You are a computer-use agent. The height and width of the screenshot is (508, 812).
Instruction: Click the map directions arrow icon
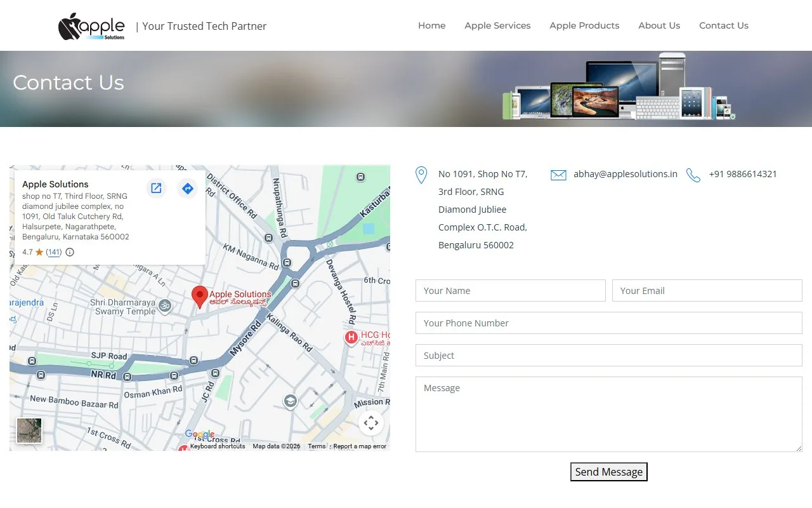187,188
